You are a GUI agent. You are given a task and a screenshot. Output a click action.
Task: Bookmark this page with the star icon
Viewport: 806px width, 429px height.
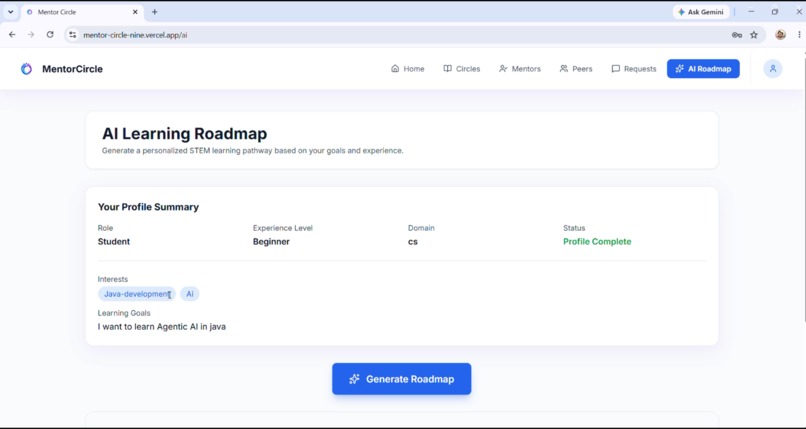click(754, 35)
